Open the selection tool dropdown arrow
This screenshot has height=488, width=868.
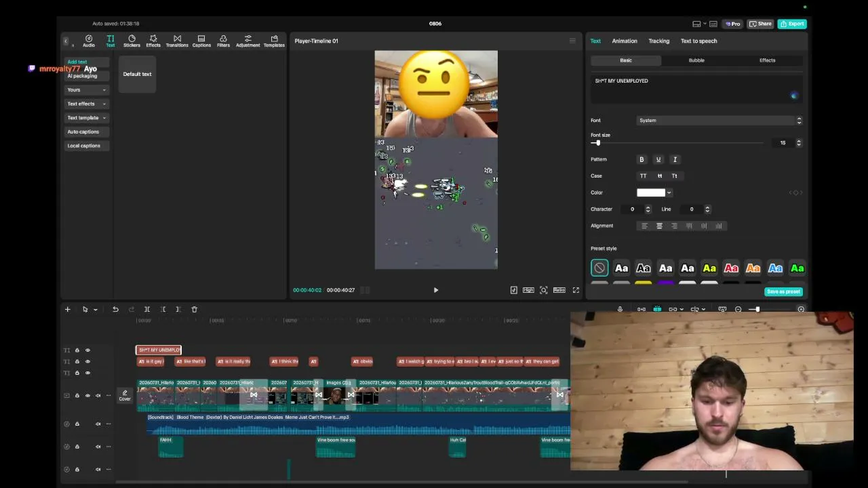(95, 310)
